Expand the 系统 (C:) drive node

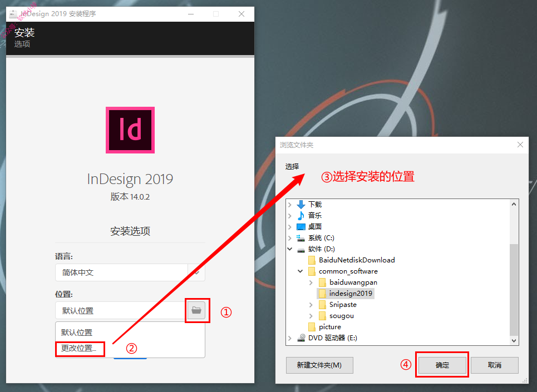[x=290, y=238]
